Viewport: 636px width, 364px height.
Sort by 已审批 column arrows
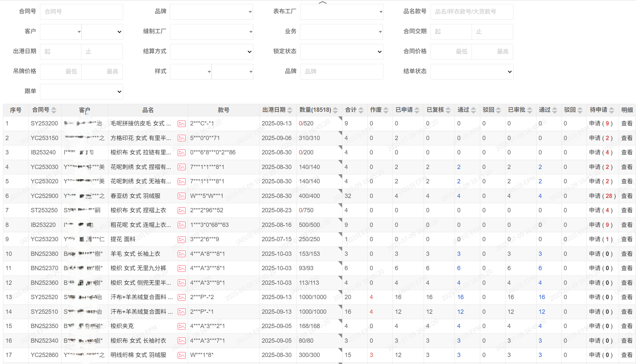click(x=530, y=110)
